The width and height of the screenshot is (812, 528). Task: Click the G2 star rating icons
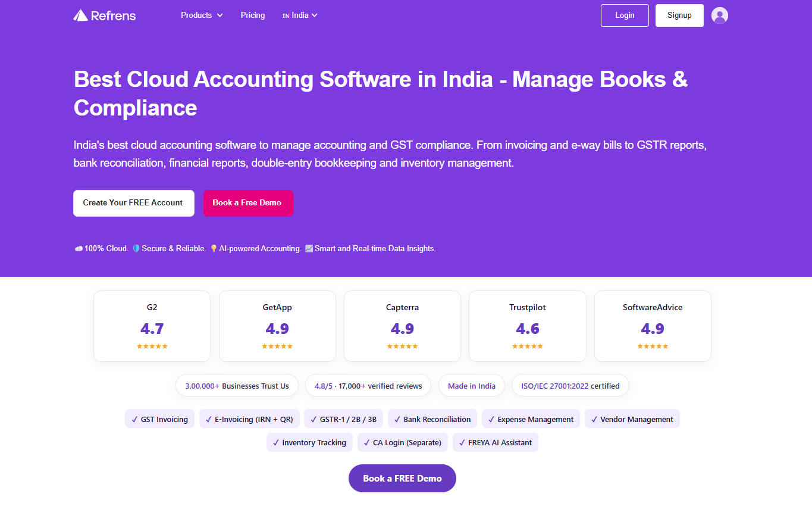(x=152, y=346)
